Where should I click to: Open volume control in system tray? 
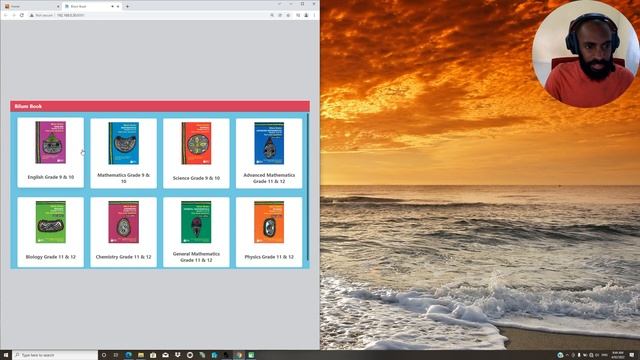597,355
